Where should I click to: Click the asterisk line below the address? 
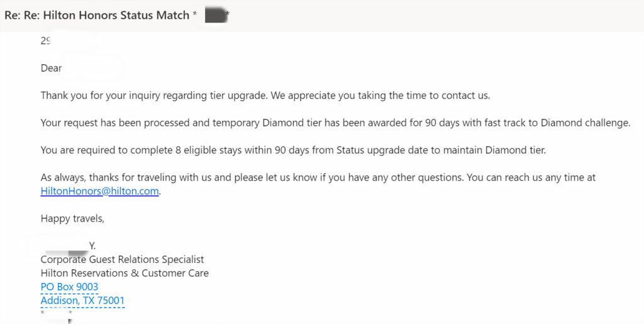point(57,312)
